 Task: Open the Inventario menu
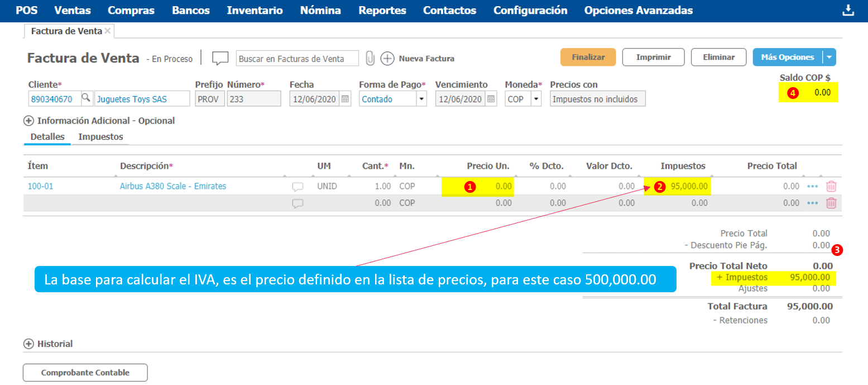pyautogui.click(x=255, y=11)
